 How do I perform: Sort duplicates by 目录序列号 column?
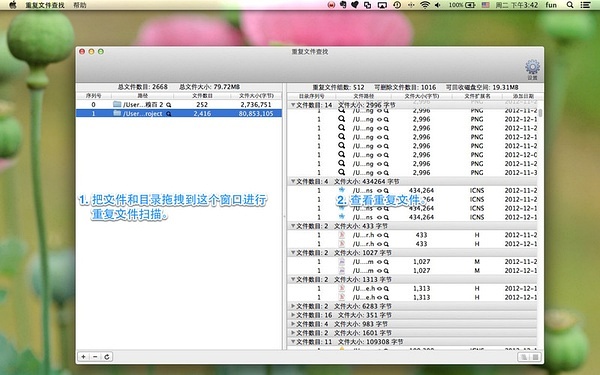coord(311,96)
